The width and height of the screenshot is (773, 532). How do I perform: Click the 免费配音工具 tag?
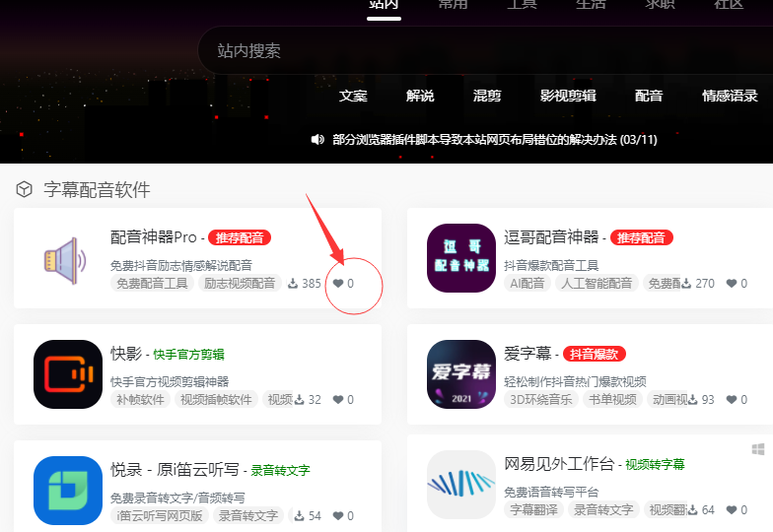click(x=152, y=284)
